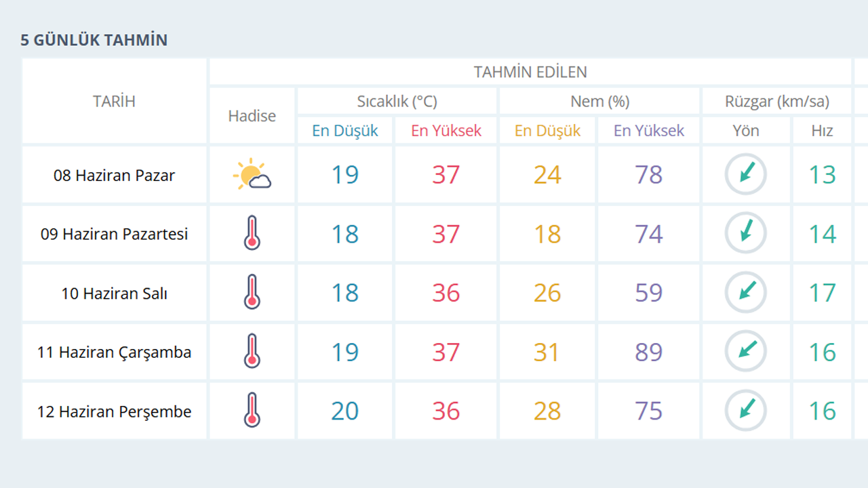Click the thermometer icon for 10 Haziran Salı
Viewport: 868px width, 488px height.
point(252,293)
